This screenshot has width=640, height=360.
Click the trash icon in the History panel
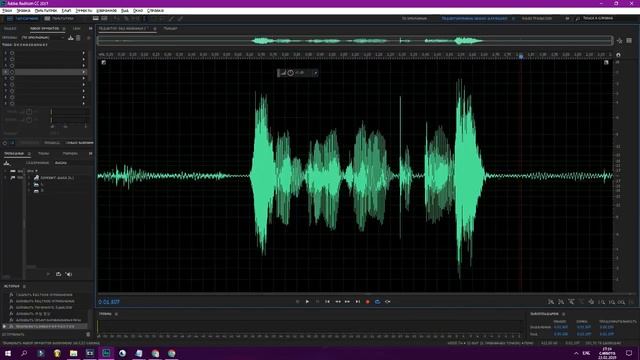(88, 334)
